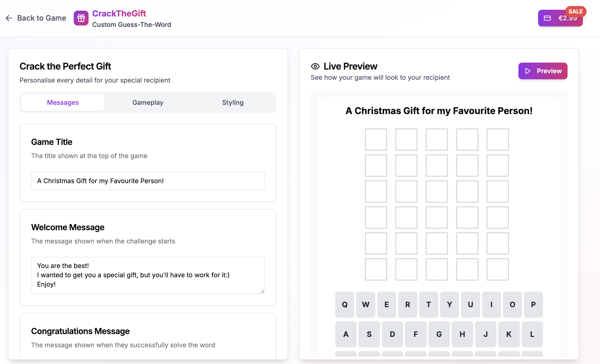Click the Preview button
600x364 pixels.
click(543, 71)
